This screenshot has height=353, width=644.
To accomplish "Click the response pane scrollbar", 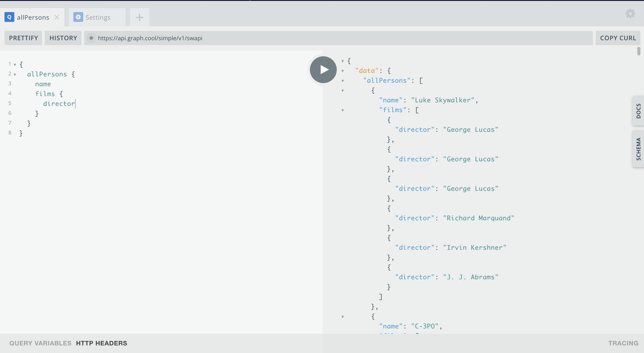I will click(x=639, y=51).
